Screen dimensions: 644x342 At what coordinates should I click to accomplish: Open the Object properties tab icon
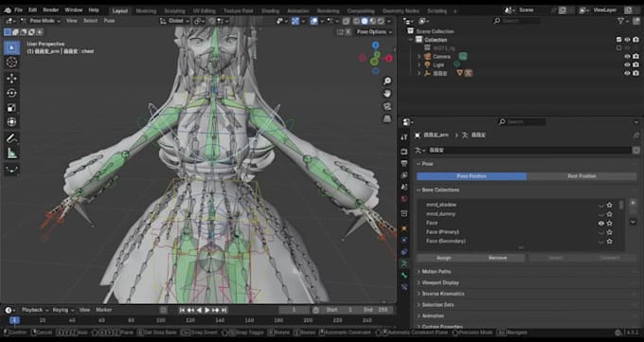404,228
